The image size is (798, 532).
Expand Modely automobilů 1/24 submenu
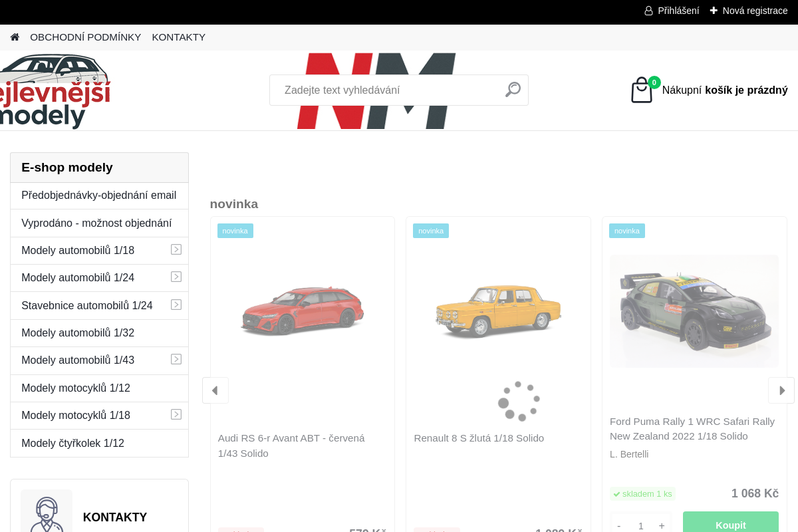click(176, 277)
